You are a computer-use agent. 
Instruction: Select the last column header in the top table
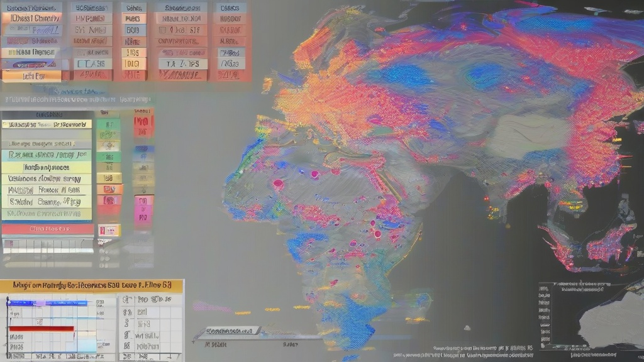[230, 8]
